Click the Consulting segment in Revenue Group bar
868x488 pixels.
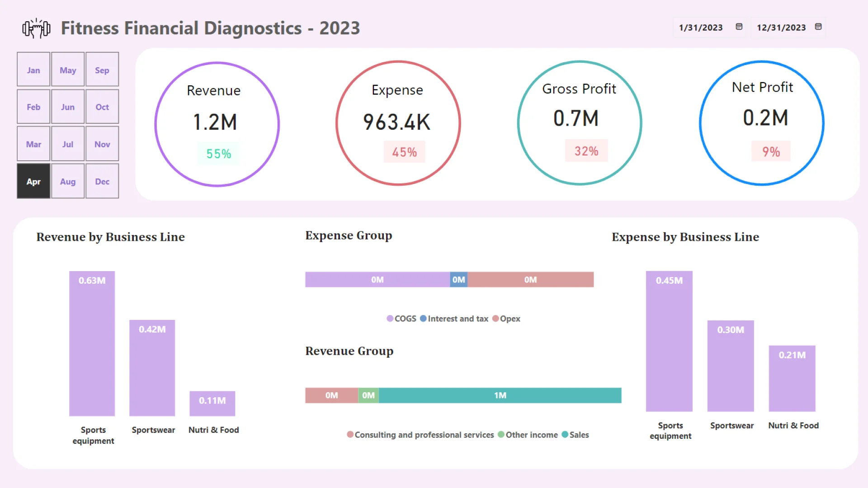pos(331,395)
